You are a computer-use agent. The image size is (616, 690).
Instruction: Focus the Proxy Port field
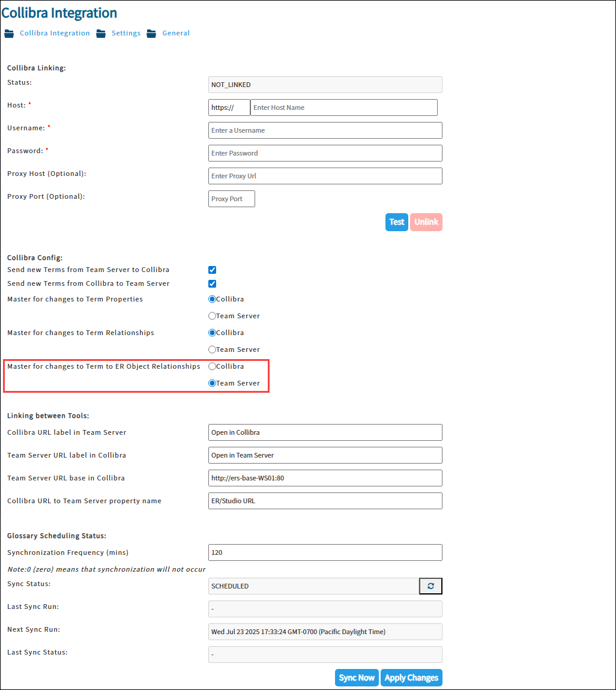click(231, 198)
